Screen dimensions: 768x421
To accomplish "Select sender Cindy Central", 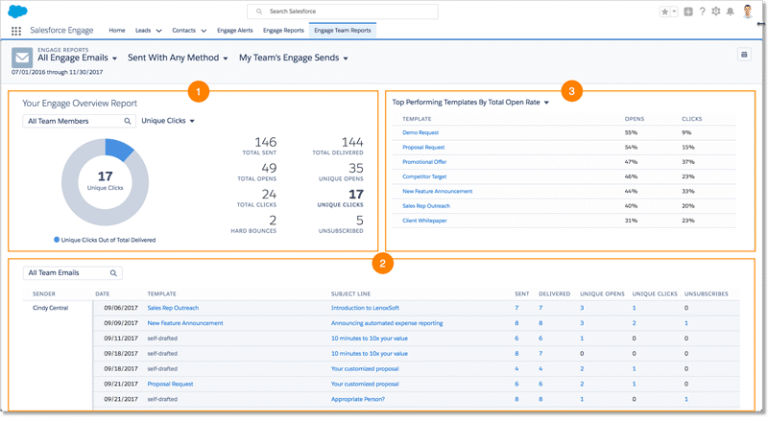I will tap(50, 308).
